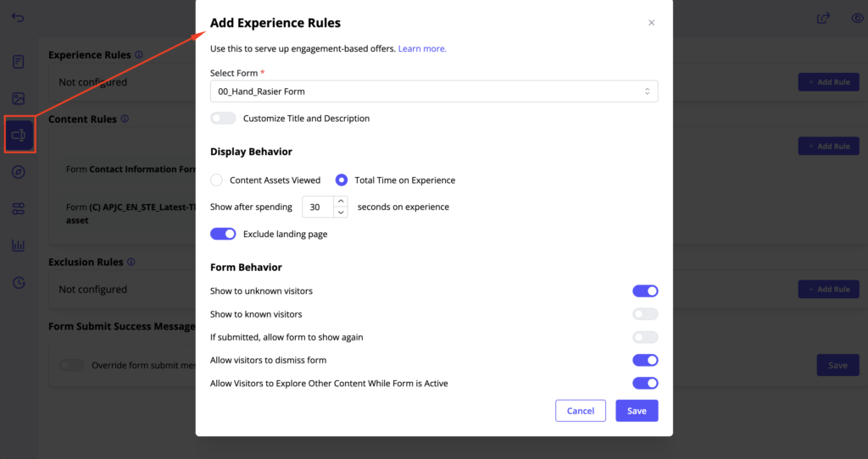Image resolution: width=868 pixels, height=459 pixels.
Task: Open the clock history icon in sidebar
Action: [x=18, y=283]
